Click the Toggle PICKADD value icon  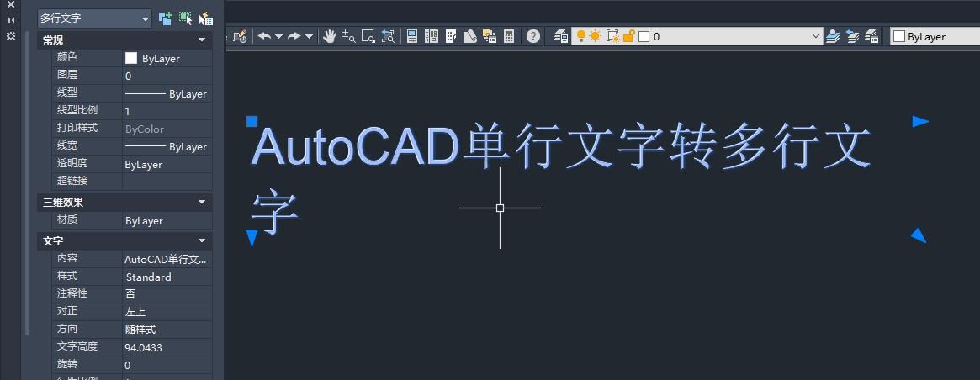165,18
